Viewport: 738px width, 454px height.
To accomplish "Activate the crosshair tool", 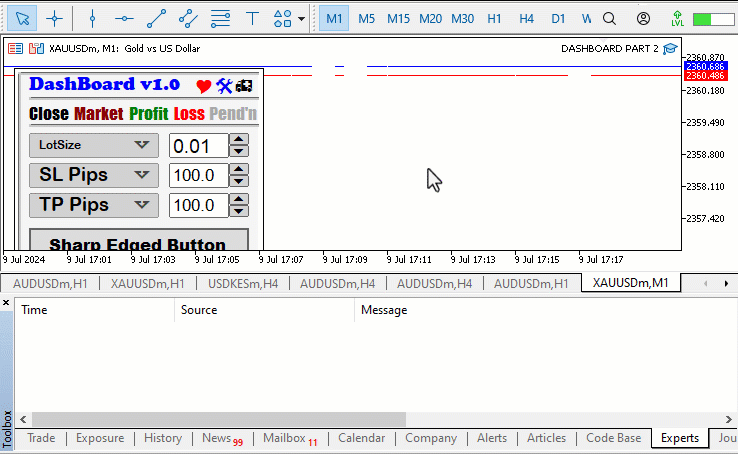I will 55,19.
